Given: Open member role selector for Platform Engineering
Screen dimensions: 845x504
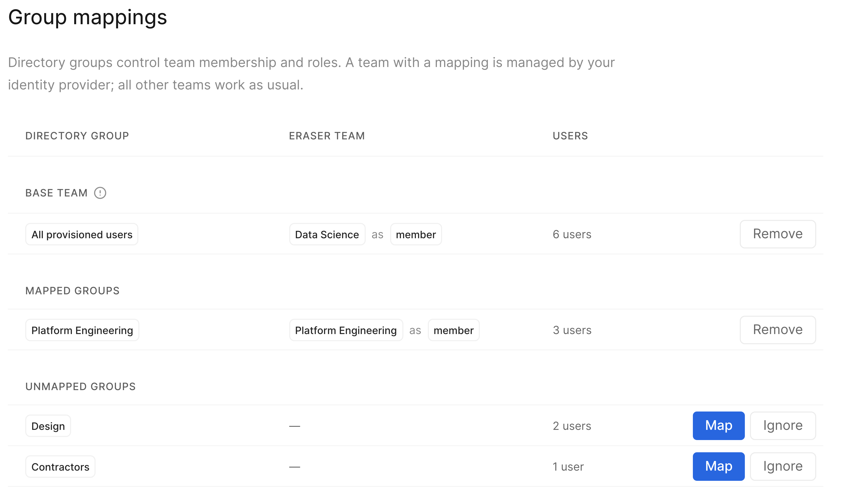Looking at the screenshot, I should (453, 330).
